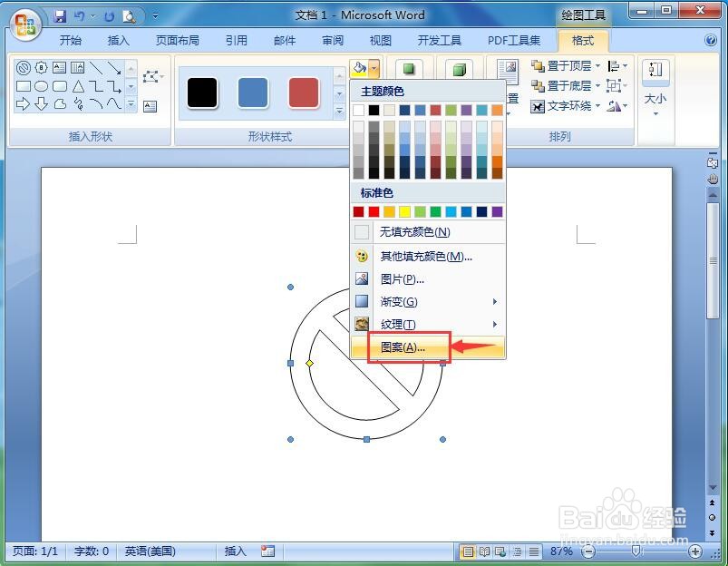Click Other Fill Colors palette icon
Screen dimensions: 728x566
pyautogui.click(x=361, y=256)
